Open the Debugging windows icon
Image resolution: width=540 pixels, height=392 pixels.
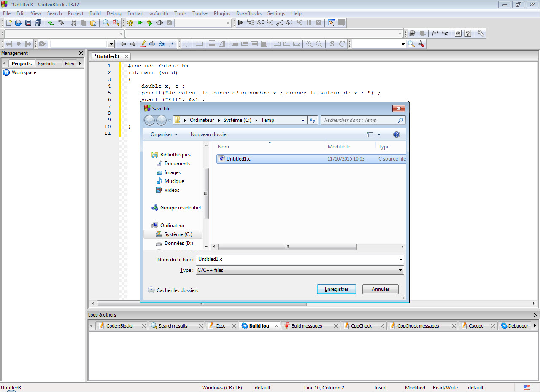[x=332, y=23]
